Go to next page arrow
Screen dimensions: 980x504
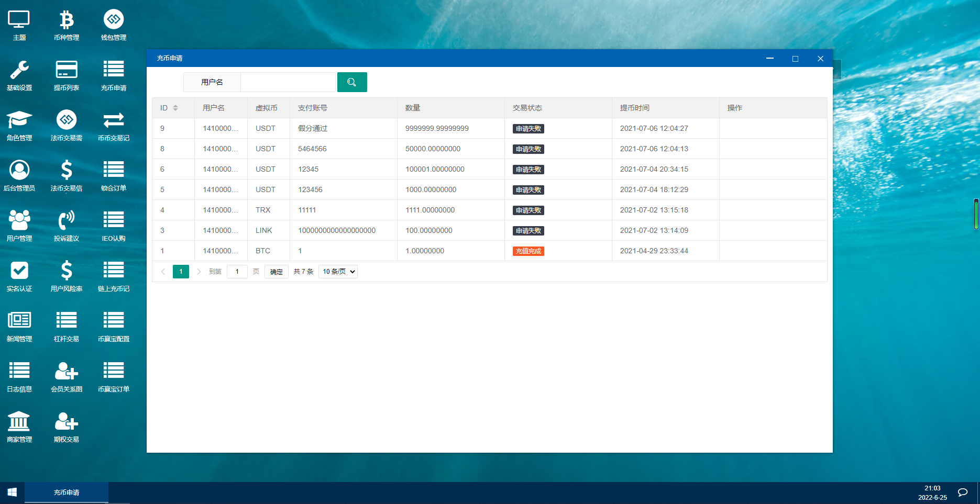click(199, 272)
